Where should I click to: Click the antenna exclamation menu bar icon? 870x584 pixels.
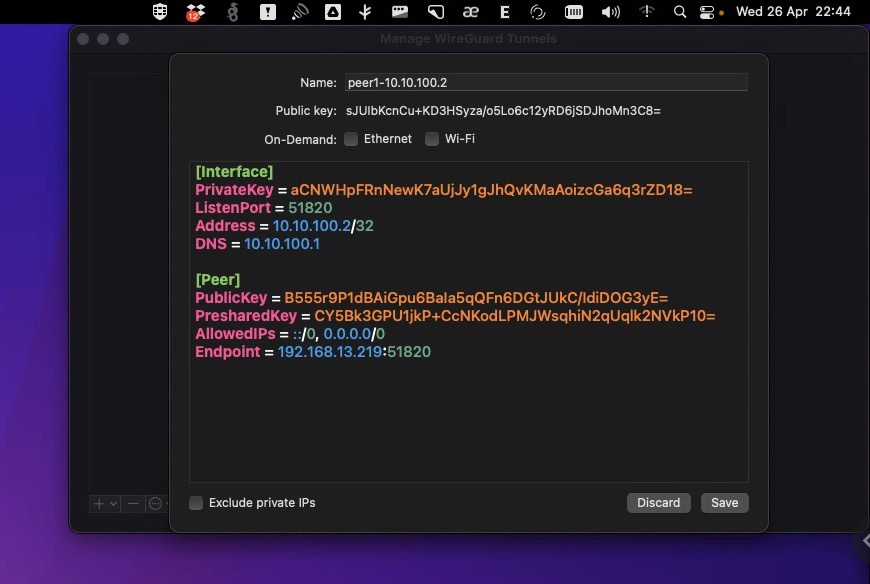(646, 11)
